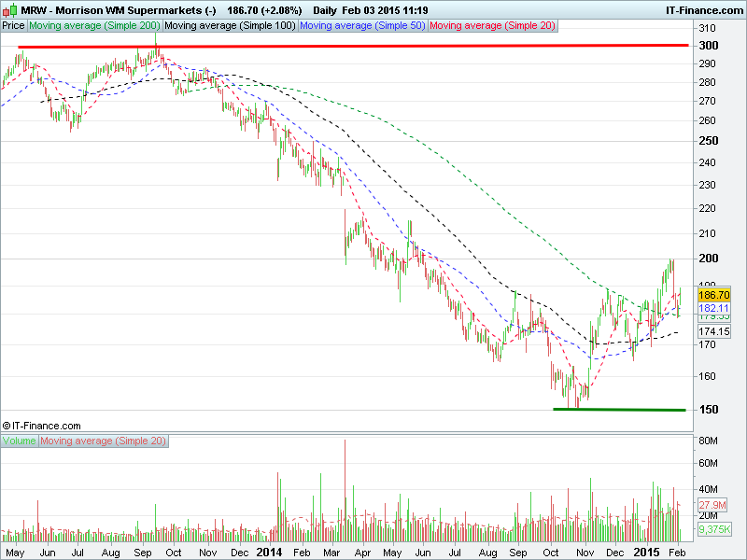
Task: Select the Volume panel label
Action: [x=20, y=440]
